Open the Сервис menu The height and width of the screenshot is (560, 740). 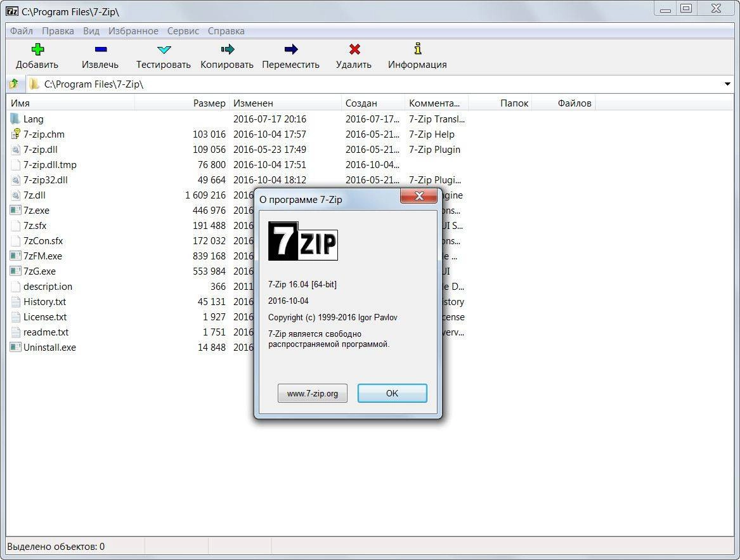coord(183,31)
